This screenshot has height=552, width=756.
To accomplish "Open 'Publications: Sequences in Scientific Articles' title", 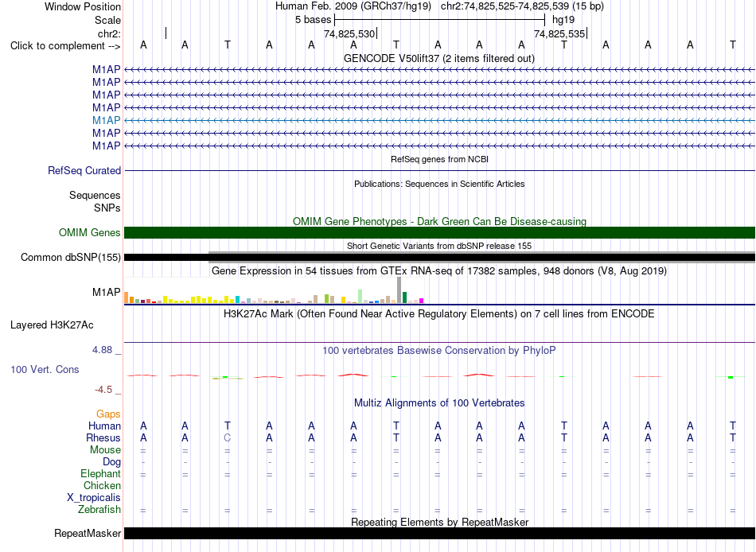I will (x=439, y=184).
